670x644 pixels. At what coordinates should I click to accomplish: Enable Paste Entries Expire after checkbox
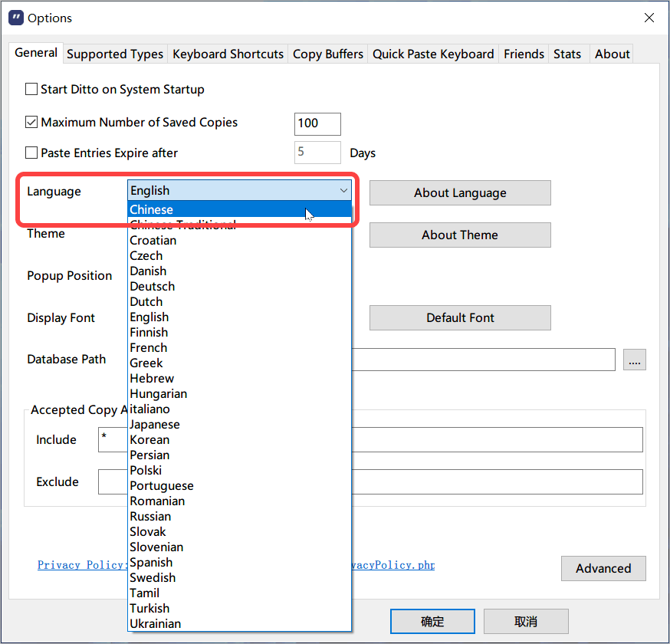[x=31, y=153]
